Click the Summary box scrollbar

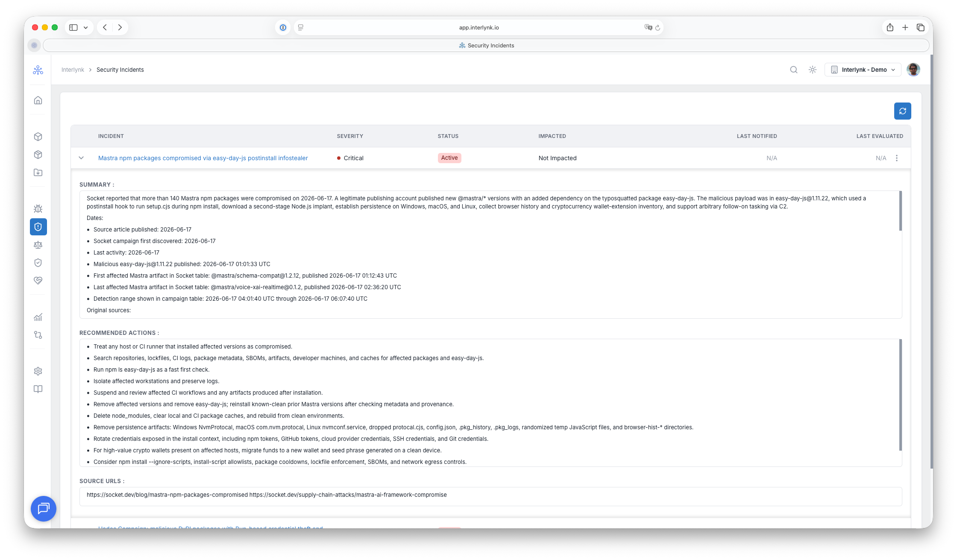[x=900, y=211]
